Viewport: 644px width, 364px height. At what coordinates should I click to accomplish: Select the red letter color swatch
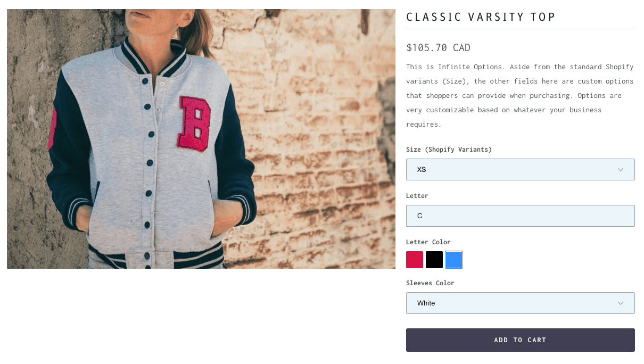pos(415,260)
